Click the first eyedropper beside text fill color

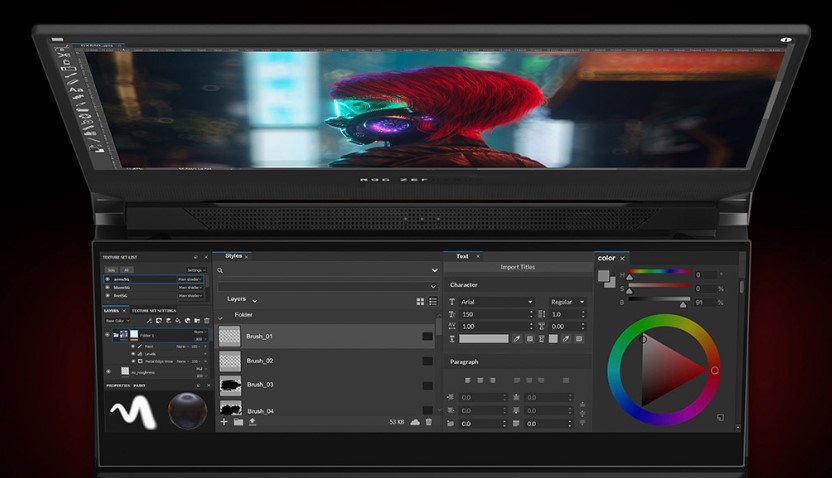pos(517,338)
